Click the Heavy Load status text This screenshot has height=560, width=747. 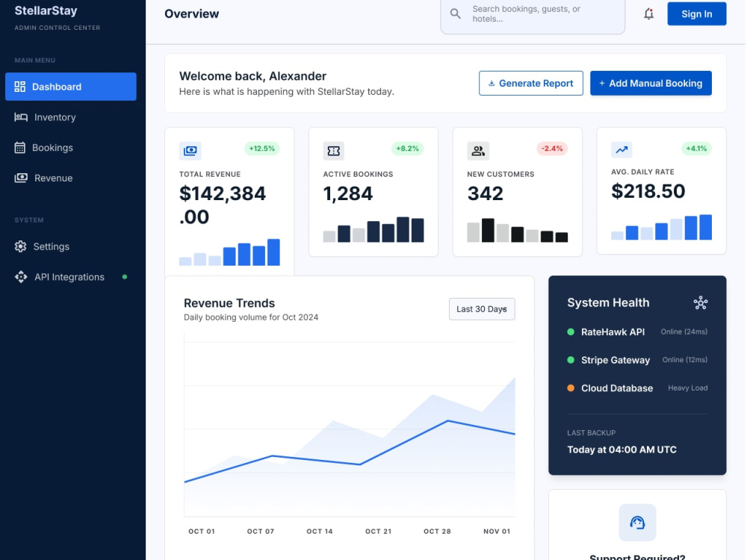pos(688,388)
